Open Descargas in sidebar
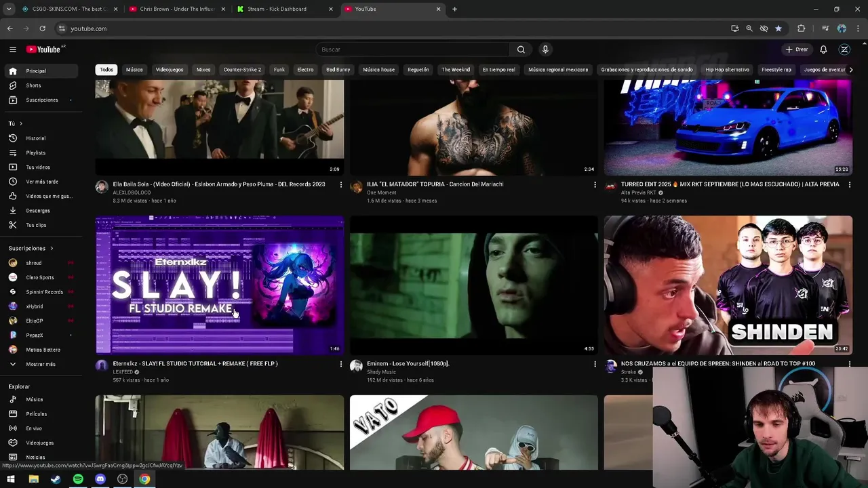This screenshot has width=868, height=488. tap(39, 211)
